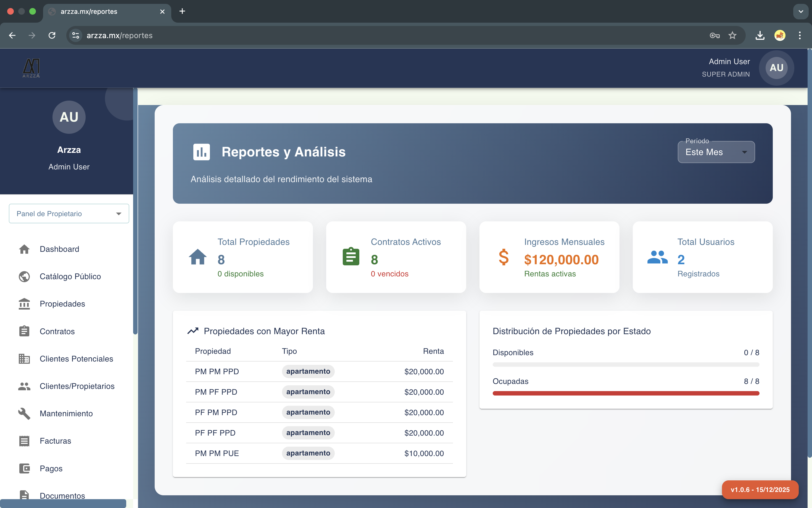Open Clientes/Propietarios menu item
The height and width of the screenshot is (508, 812).
coord(77,386)
